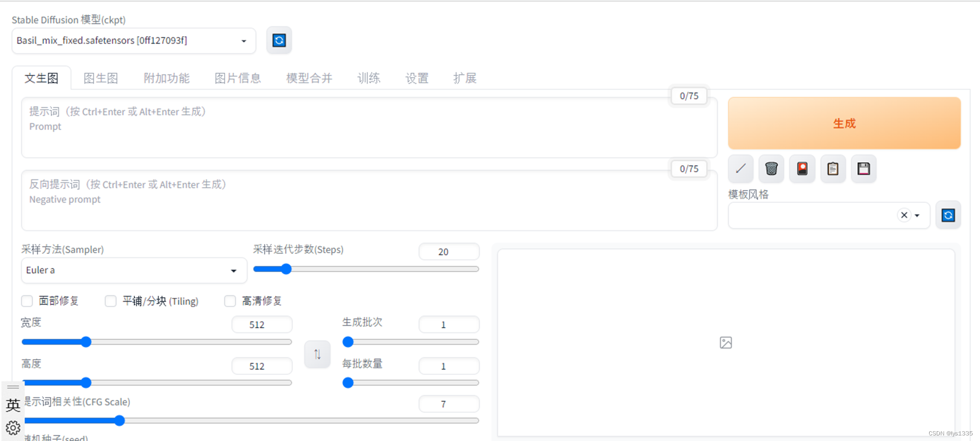Click the clipboard apply-style icon

(x=833, y=168)
